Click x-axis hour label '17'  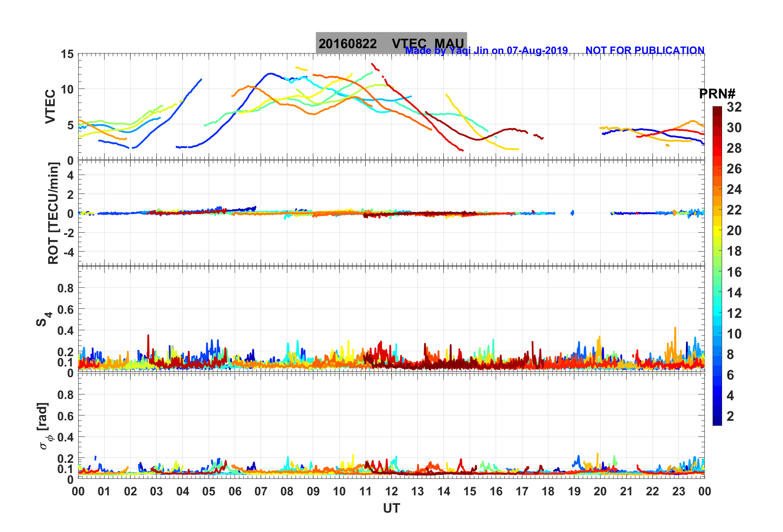tap(522, 491)
